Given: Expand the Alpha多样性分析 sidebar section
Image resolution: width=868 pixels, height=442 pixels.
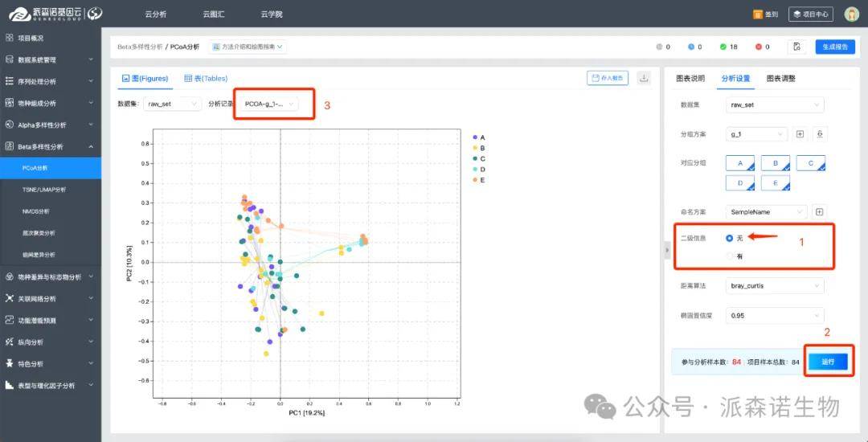Looking at the screenshot, I should click(x=51, y=125).
